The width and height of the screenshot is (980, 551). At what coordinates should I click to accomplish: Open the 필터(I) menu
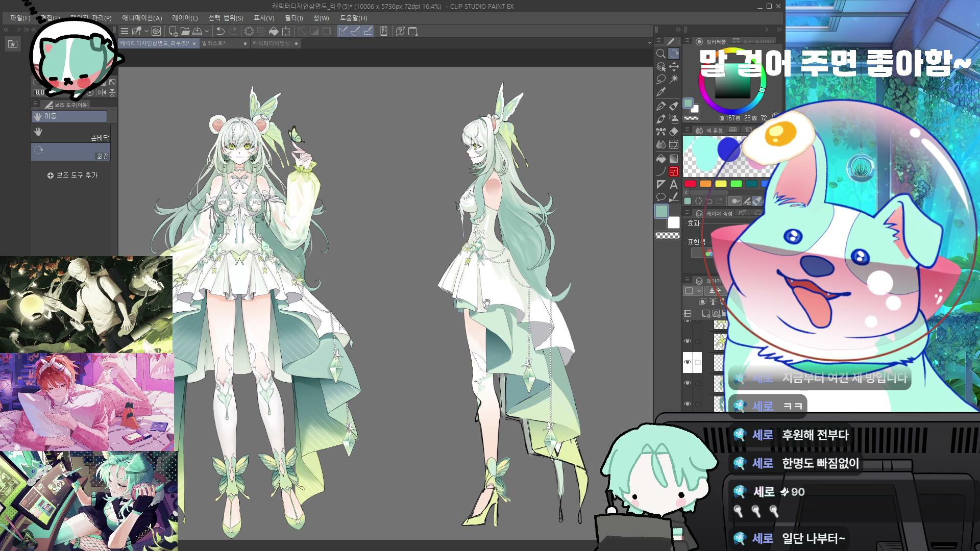pos(293,18)
